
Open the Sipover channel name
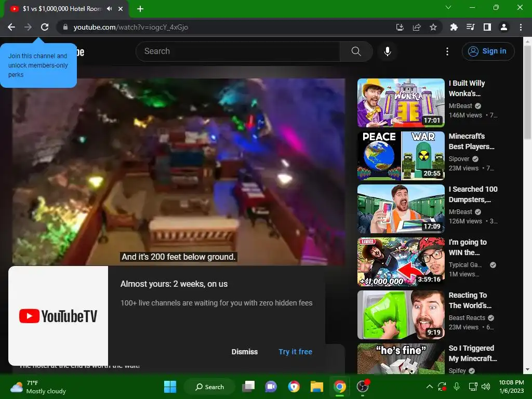(x=459, y=159)
